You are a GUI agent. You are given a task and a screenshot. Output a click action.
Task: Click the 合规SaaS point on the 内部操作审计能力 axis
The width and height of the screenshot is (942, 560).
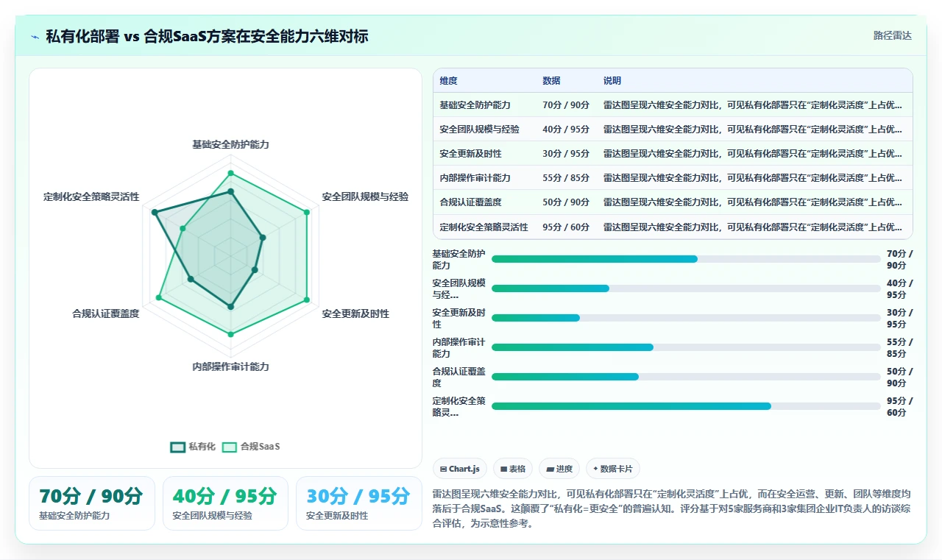pyautogui.click(x=230, y=334)
